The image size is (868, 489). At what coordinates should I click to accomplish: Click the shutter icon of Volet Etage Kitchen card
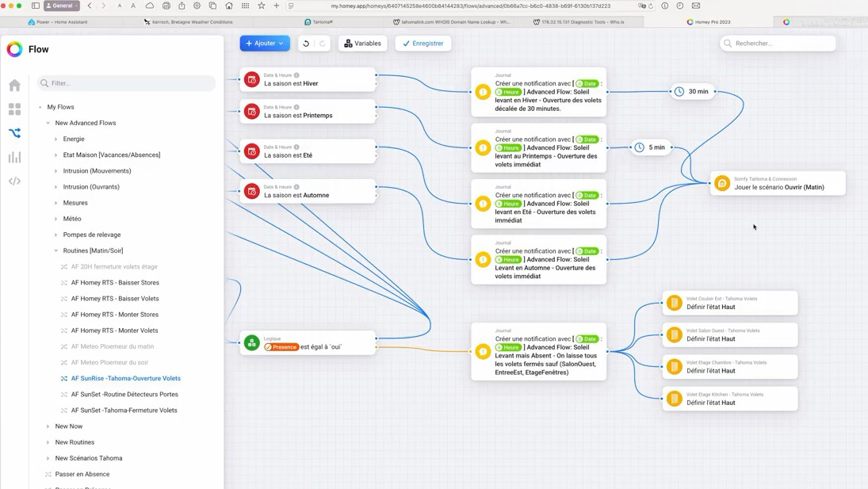point(675,399)
